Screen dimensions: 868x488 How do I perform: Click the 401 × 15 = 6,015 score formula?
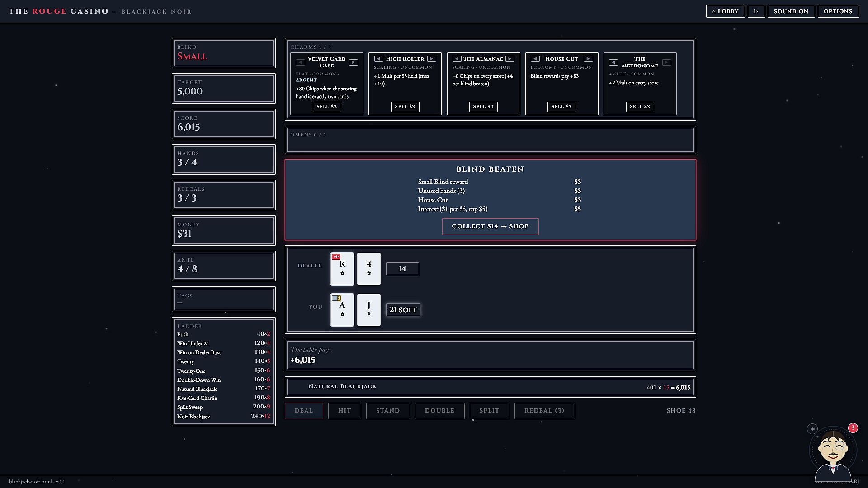click(x=669, y=388)
